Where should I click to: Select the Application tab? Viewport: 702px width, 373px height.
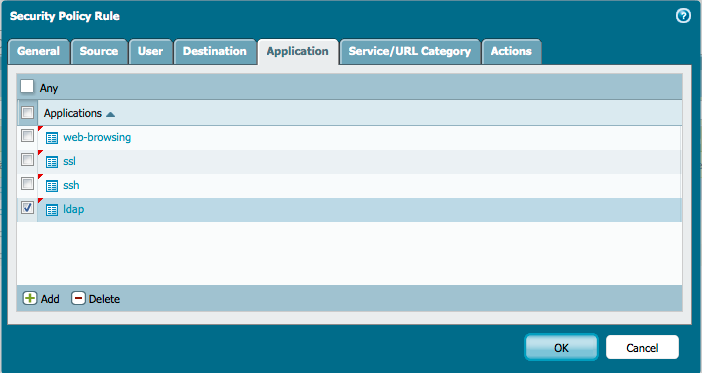[298, 51]
